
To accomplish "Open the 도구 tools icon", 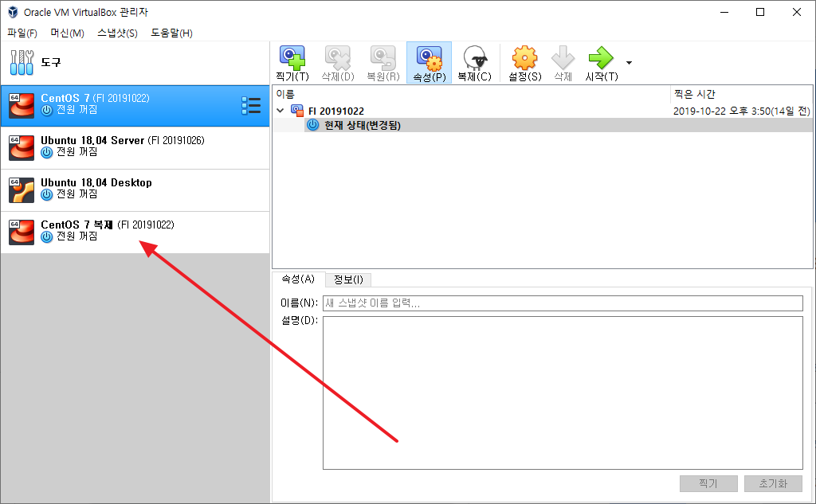I will click(x=22, y=62).
